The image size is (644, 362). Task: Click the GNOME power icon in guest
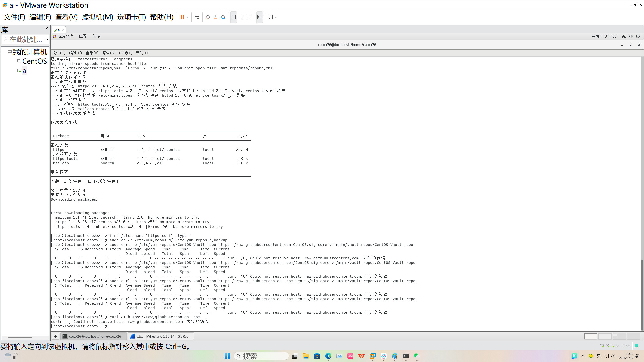click(638, 36)
